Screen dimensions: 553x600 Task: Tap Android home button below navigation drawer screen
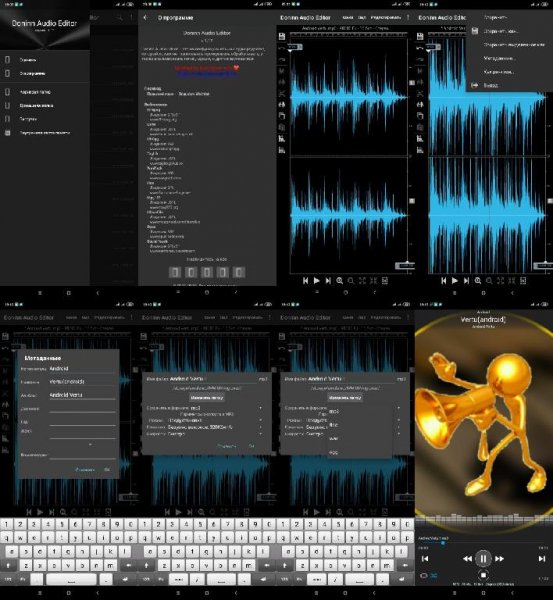tap(69, 293)
